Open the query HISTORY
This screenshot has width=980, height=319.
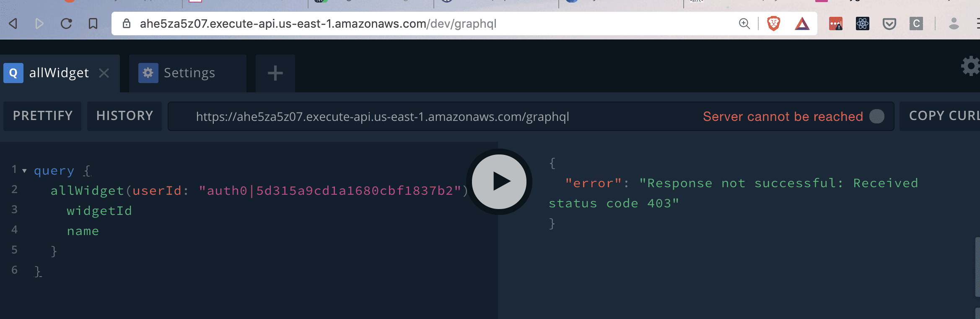click(x=124, y=116)
